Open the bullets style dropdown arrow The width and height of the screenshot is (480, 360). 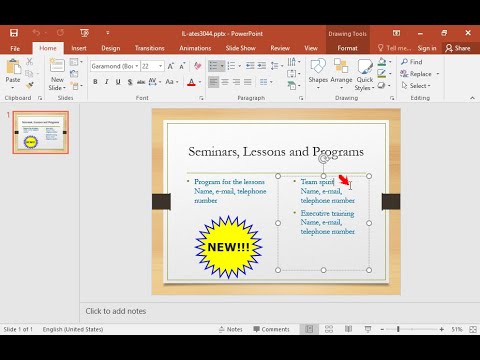(x=222, y=66)
